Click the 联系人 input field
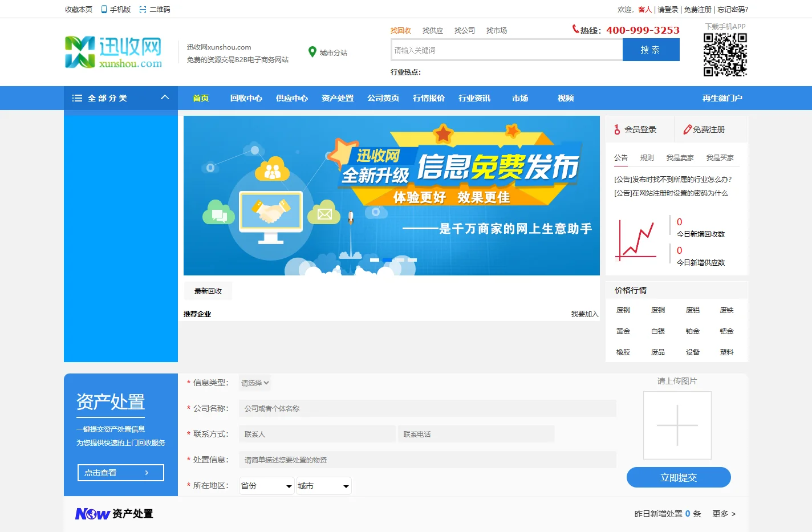 [317, 434]
